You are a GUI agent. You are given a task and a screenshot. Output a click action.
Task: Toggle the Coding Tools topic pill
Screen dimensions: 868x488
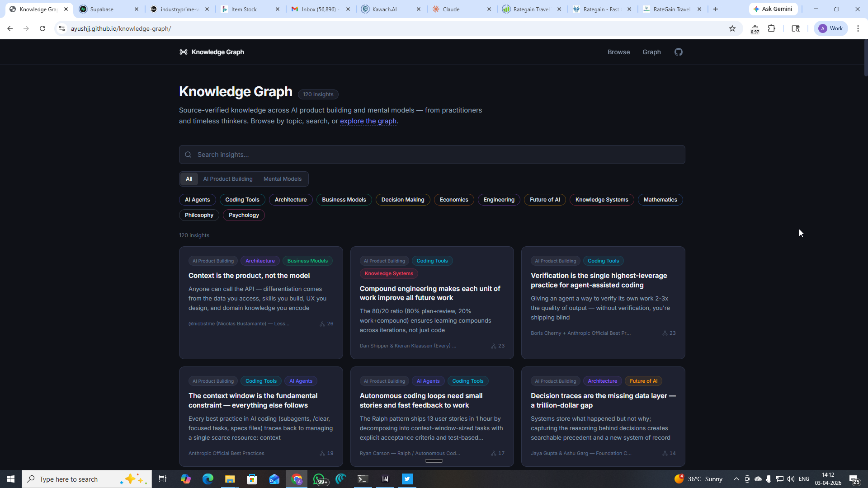click(242, 199)
